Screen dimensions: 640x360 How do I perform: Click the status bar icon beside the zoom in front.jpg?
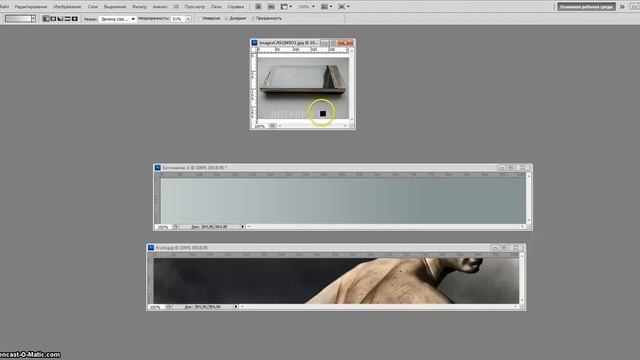click(169, 307)
